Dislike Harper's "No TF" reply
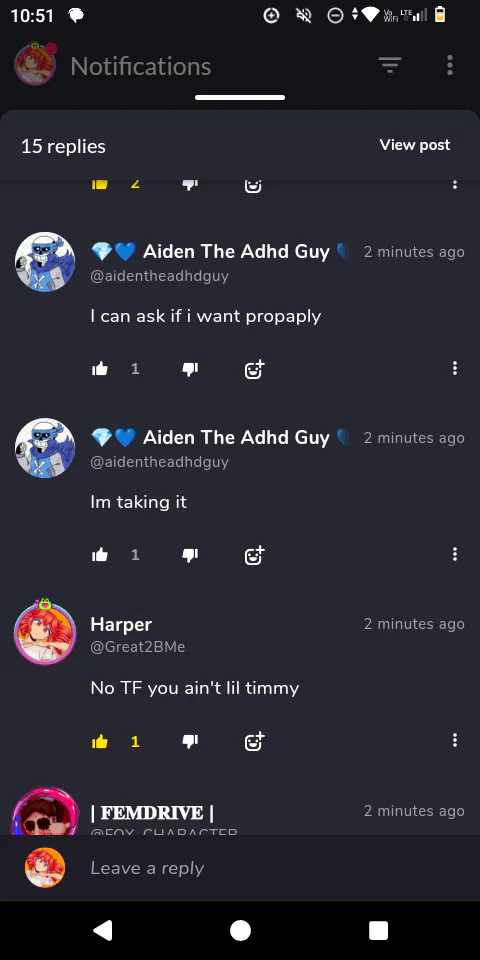This screenshot has height=960, width=480. [x=190, y=741]
